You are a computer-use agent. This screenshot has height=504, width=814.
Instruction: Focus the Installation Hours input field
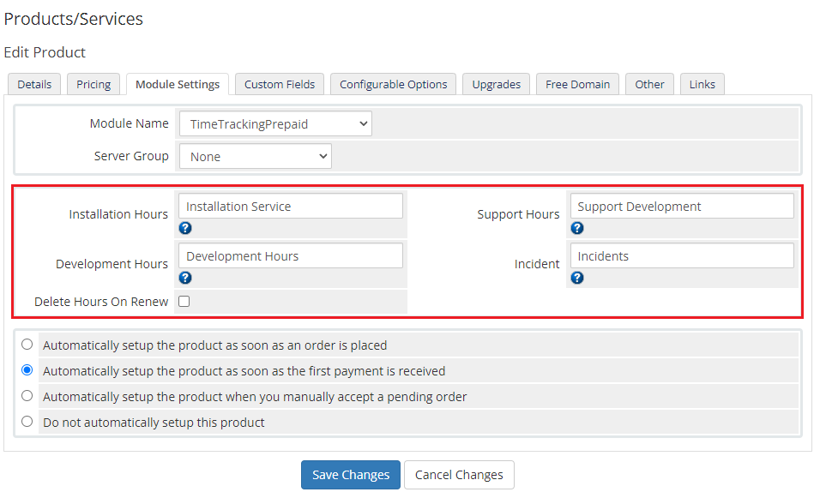click(291, 207)
